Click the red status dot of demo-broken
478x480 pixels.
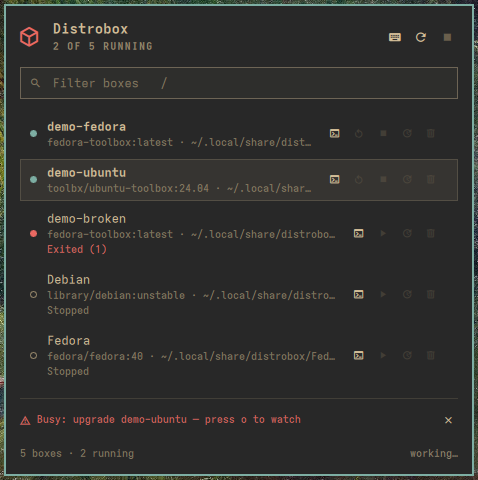[33, 234]
